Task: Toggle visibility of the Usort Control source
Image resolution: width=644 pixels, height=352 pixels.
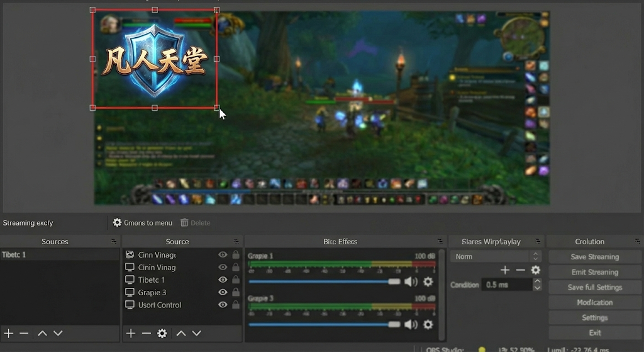Action: (x=223, y=305)
